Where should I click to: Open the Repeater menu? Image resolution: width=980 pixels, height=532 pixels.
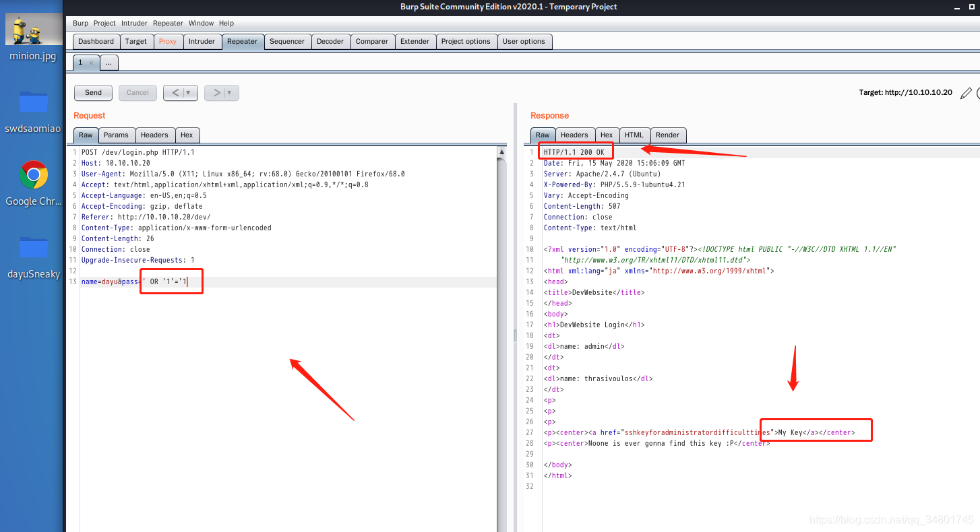(x=168, y=23)
